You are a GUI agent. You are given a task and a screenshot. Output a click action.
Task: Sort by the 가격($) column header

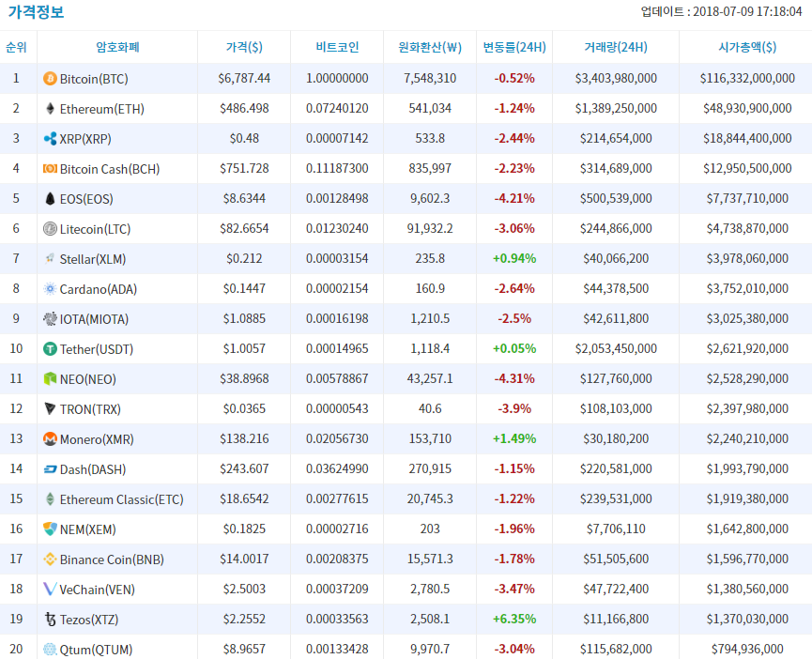point(244,47)
